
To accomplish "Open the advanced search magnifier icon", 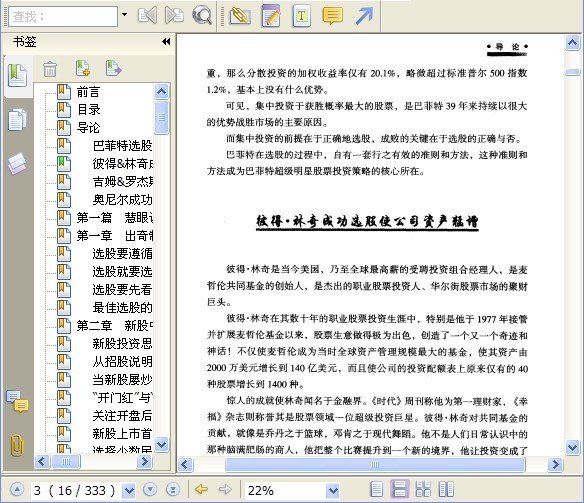I will (x=202, y=16).
